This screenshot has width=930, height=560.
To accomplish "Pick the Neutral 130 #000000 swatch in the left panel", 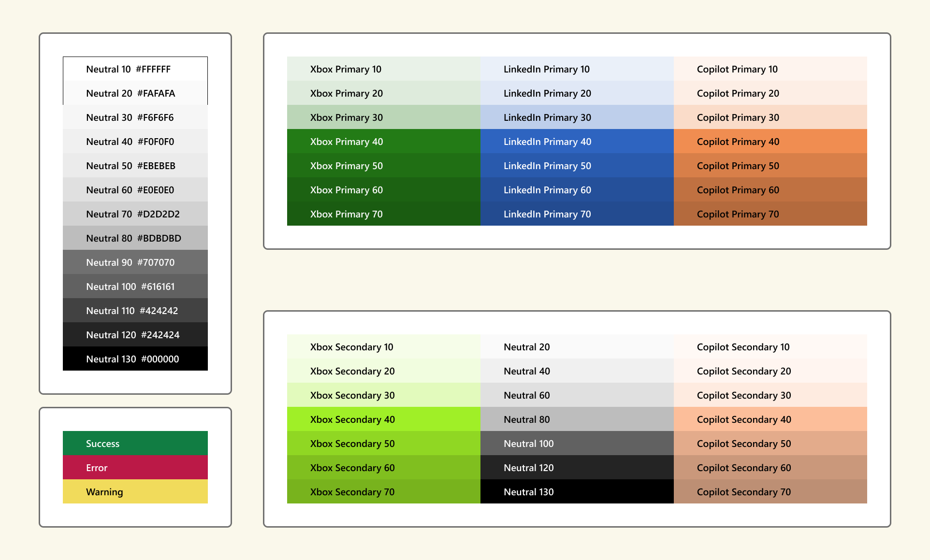I will 135,359.
